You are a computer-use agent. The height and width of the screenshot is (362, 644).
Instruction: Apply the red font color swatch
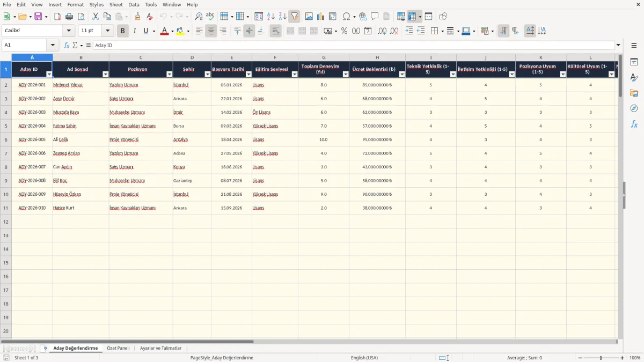164,31
